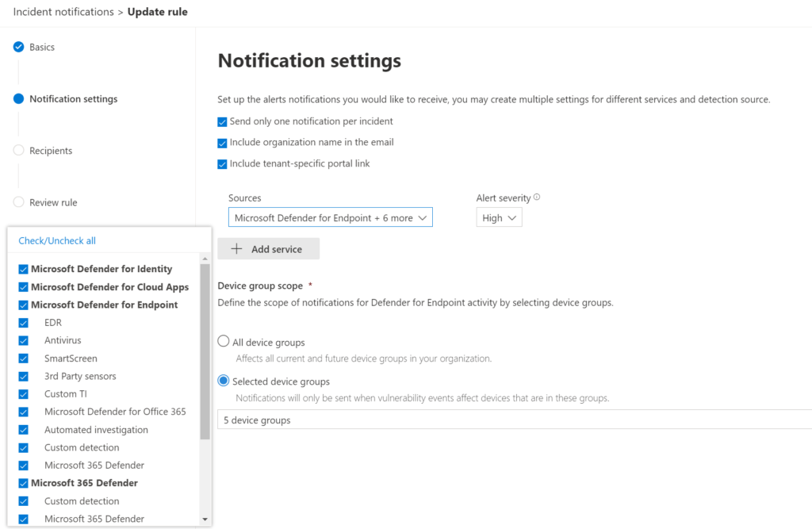Uncheck Microsoft Defender for Office 365
812x529 pixels.
click(x=23, y=412)
